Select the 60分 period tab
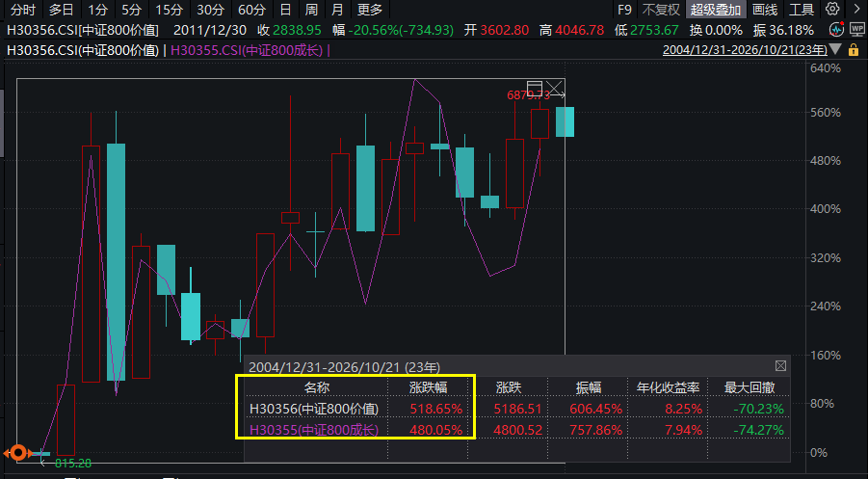 251,10
